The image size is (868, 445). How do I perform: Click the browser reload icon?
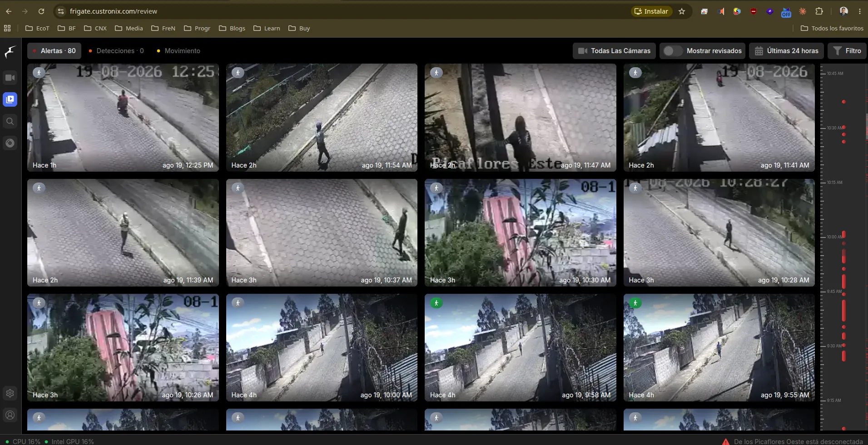(x=41, y=11)
